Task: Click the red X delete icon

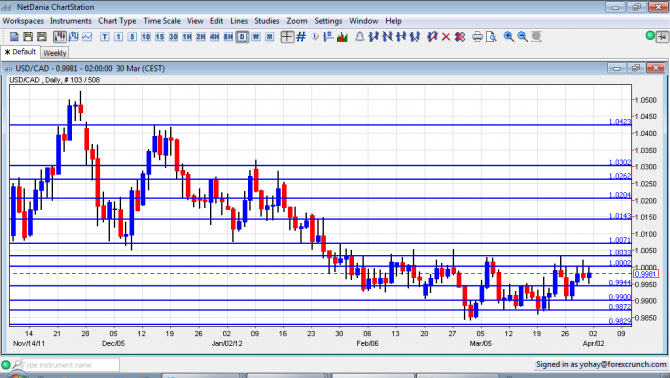Action: coord(446,37)
